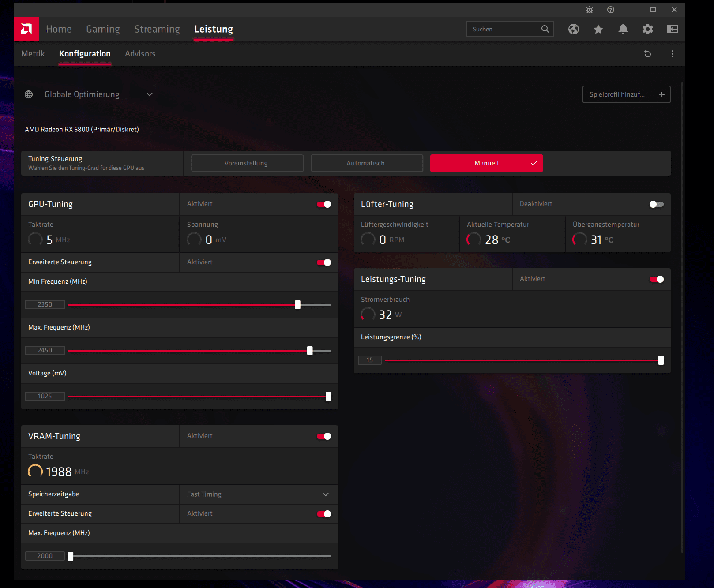Click the Globale Optimierung globe icon
Screen dimensions: 714x588
(29, 94)
